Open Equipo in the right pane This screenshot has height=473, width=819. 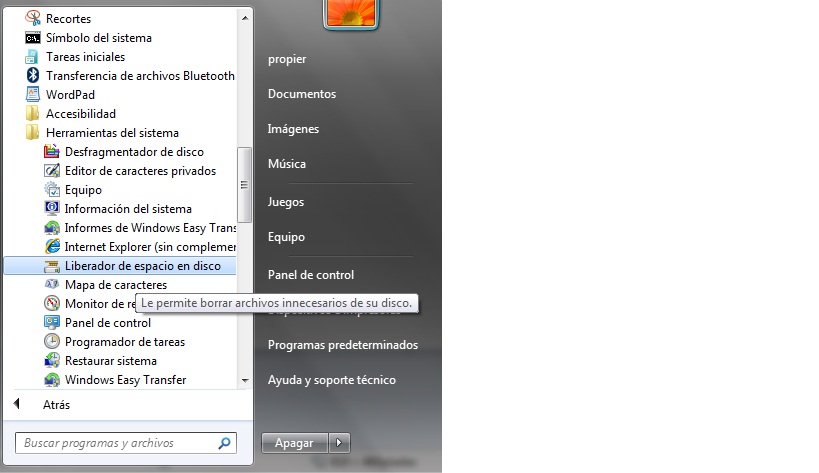pos(286,237)
